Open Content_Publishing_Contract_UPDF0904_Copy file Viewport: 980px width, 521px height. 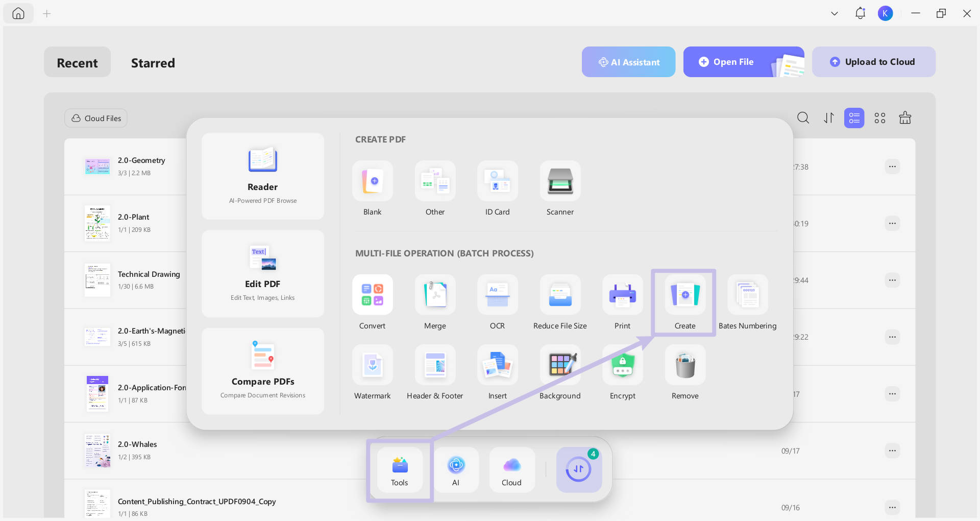[197, 502]
